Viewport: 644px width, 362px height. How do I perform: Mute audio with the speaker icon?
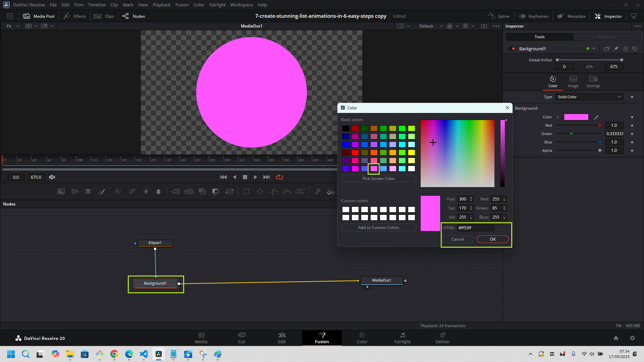coord(52,177)
